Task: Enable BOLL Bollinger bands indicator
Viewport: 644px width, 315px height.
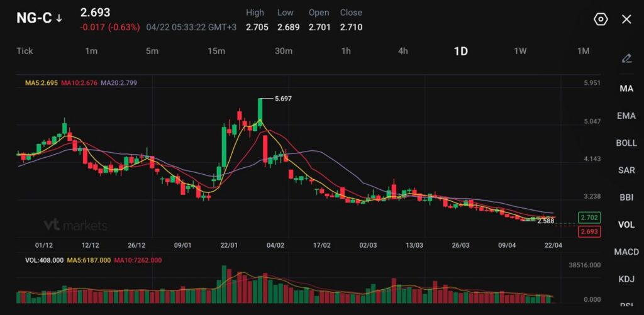Action: [626, 143]
